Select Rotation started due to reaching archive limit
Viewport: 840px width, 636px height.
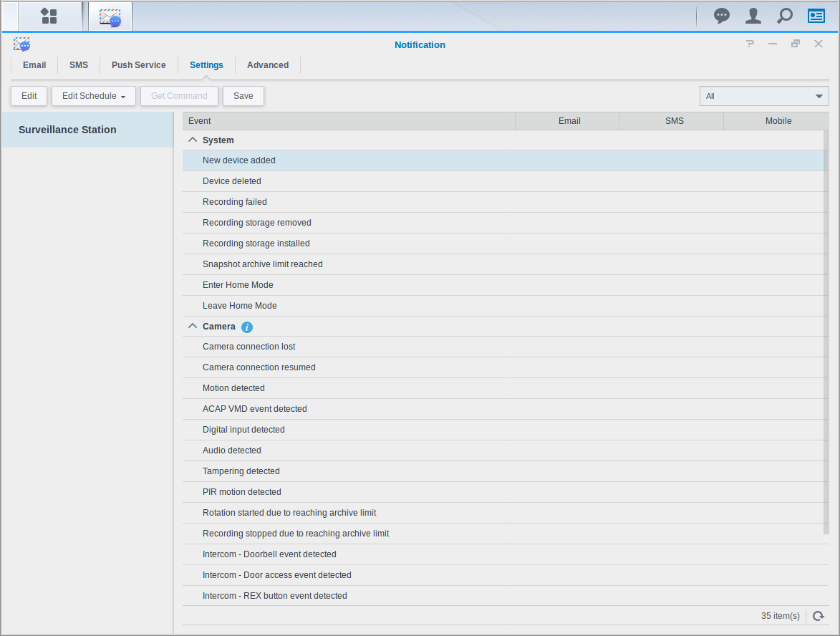(505, 513)
